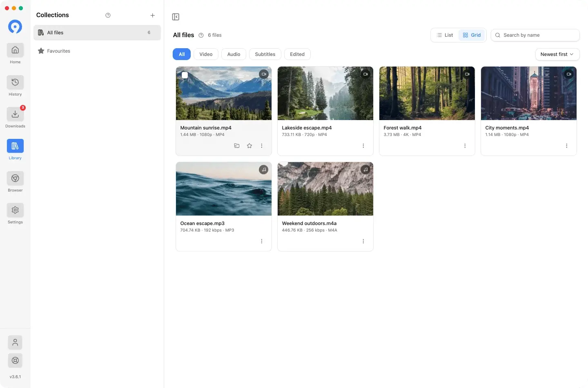The width and height of the screenshot is (588, 388).
Task: Move Mountain sunrise.mp4 to folder icon
Action: (x=236, y=146)
